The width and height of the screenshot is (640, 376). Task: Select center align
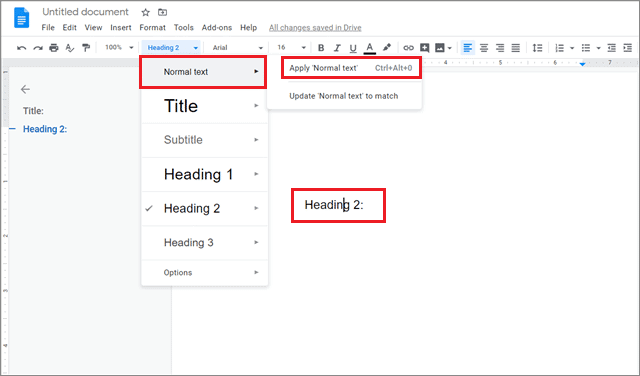(484, 48)
